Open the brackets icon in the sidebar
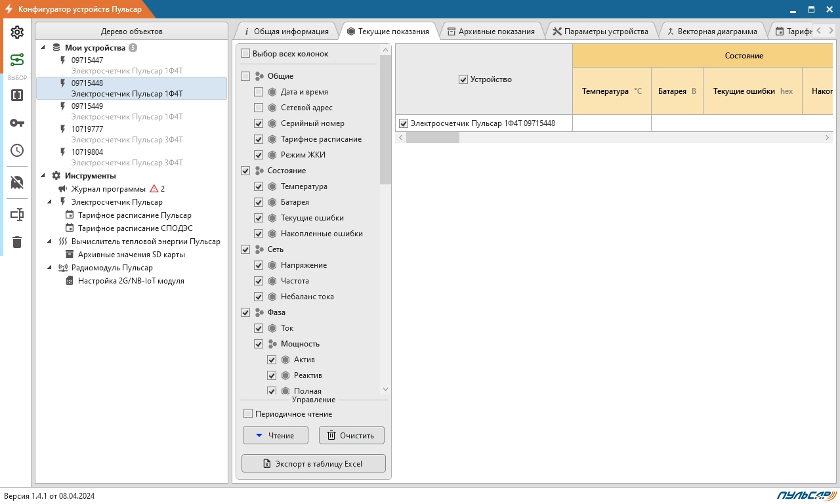This screenshot has width=840, height=504. point(17,95)
